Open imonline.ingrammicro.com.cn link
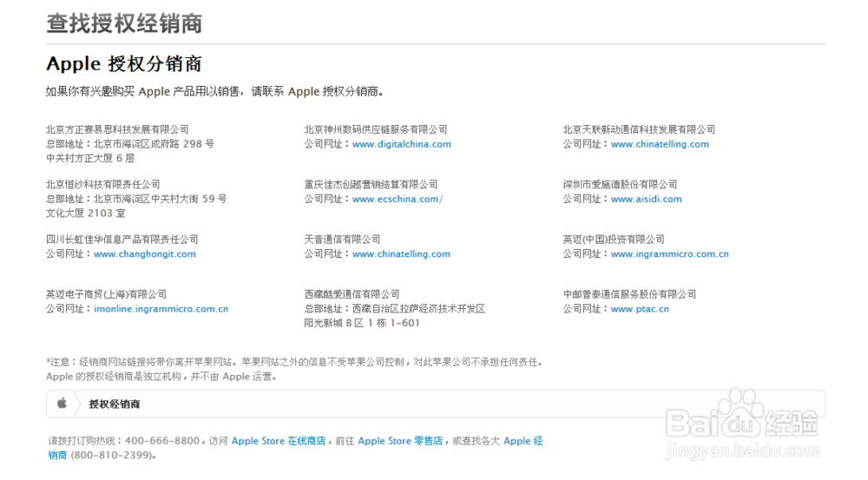Viewport: 868px width, 480px height. (x=161, y=308)
